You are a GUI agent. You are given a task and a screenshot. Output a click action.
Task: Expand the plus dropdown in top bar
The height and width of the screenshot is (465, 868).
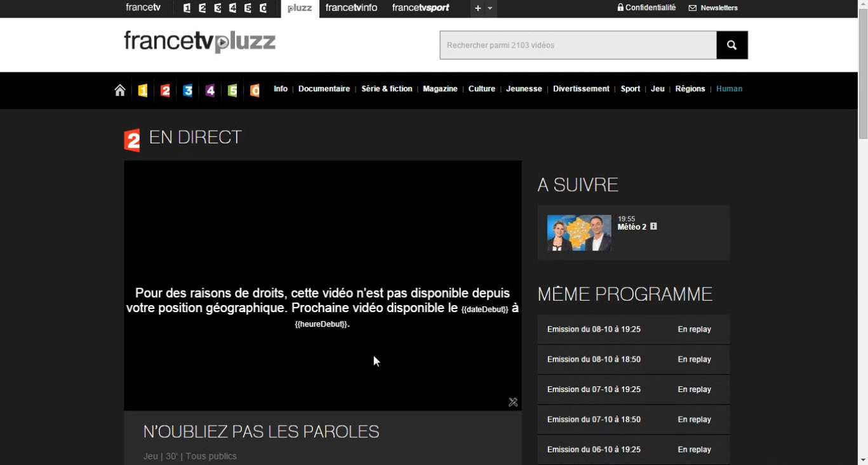(483, 8)
